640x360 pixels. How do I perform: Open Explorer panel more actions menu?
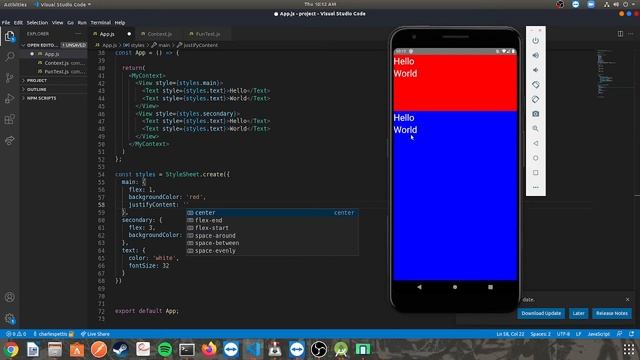click(x=78, y=34)
